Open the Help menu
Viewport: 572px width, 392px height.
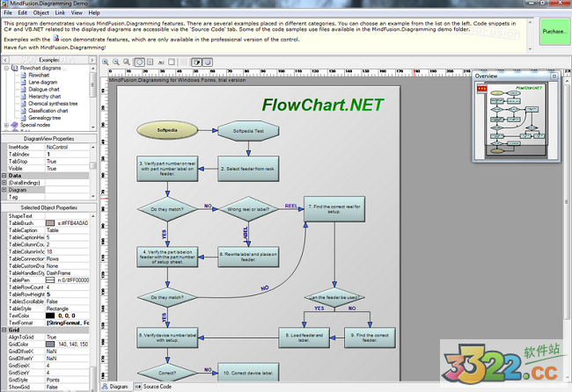click(94, 13)
